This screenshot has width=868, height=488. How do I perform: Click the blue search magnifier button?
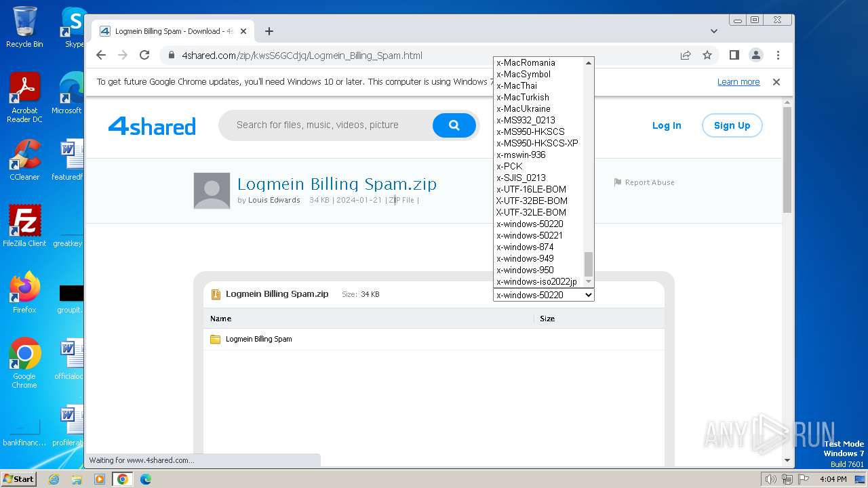(x=454, y=125)
